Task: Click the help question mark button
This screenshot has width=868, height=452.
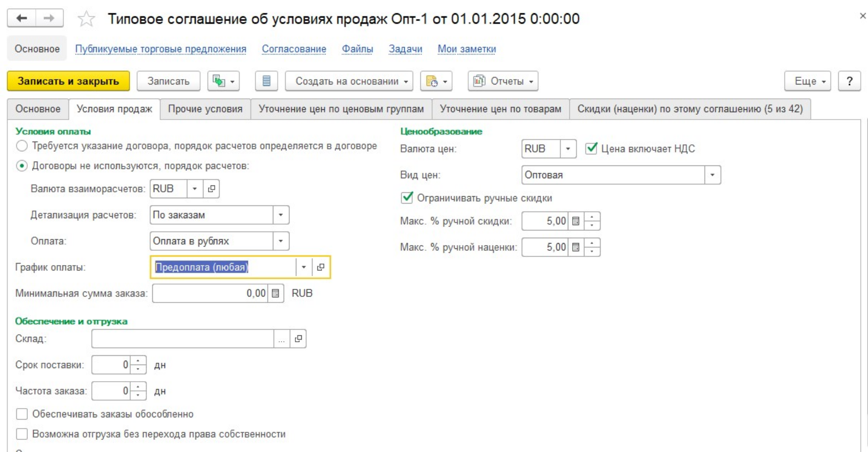Action: click(x=849, y=81)
